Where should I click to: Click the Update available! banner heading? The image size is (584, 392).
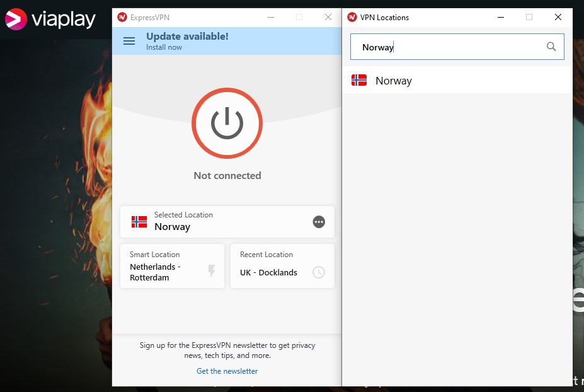(187, 36)
